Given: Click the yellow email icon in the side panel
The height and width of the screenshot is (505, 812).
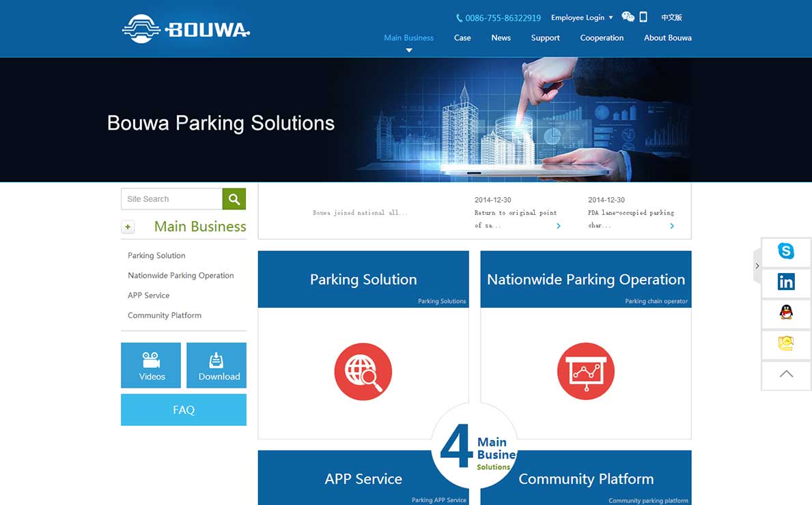Looking at the screenshot, I should point(785,343).
